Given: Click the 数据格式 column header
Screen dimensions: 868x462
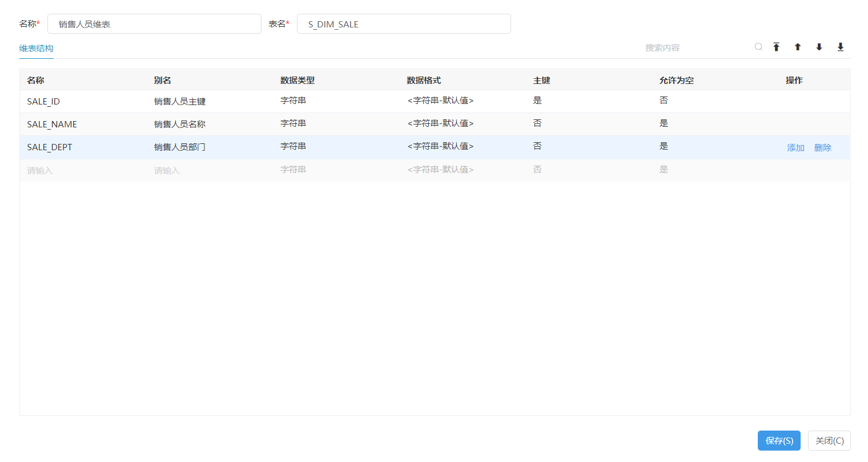Looking at the screenshot, I should 424,81.
